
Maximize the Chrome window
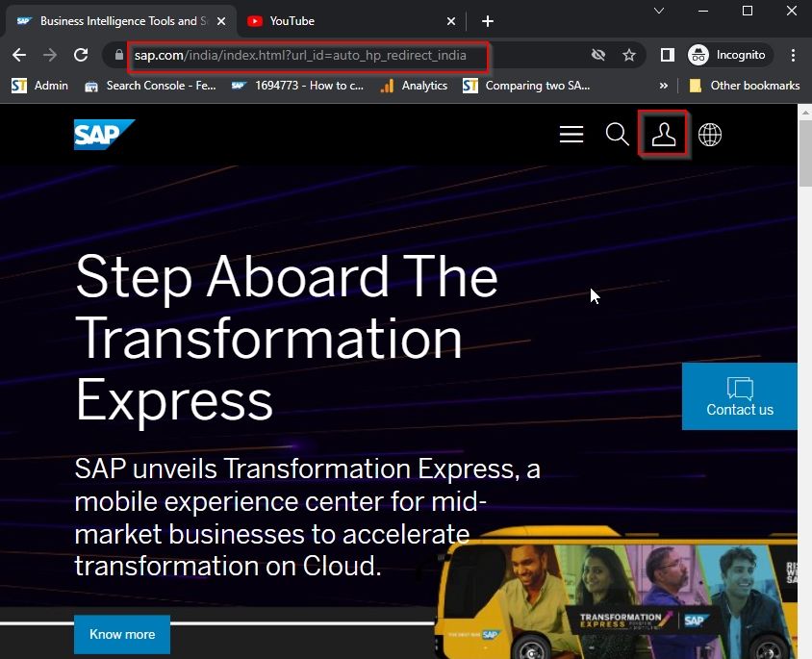click(x=748, y=11)
